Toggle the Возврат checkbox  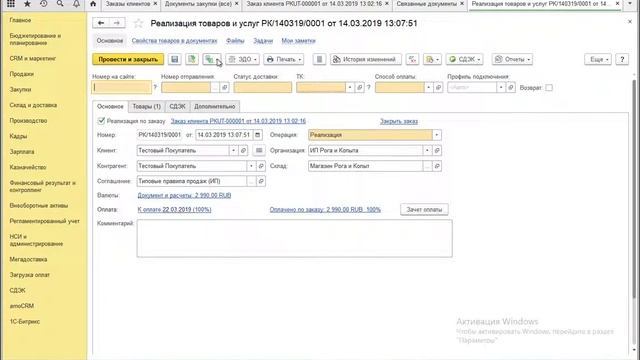click(x=549, y=87)
